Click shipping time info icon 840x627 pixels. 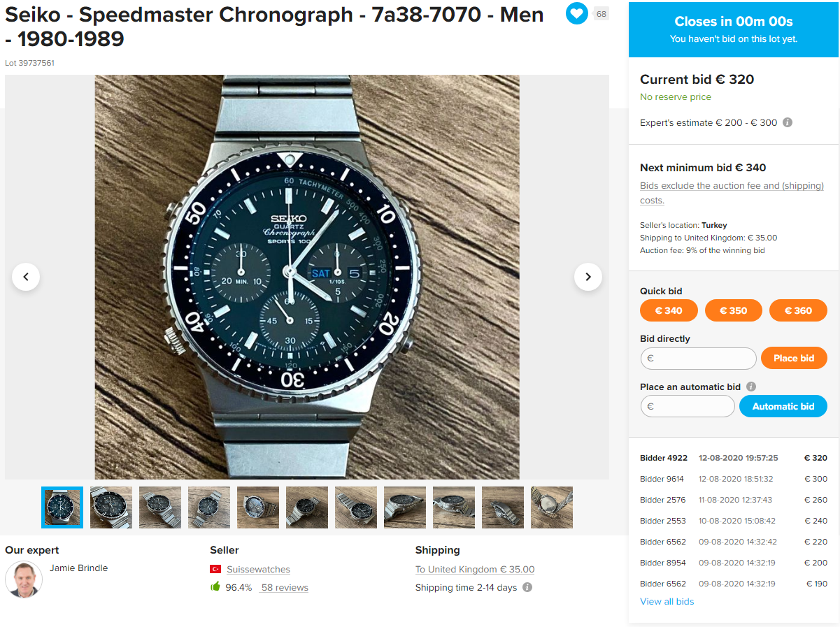click(x=527, y=587)
